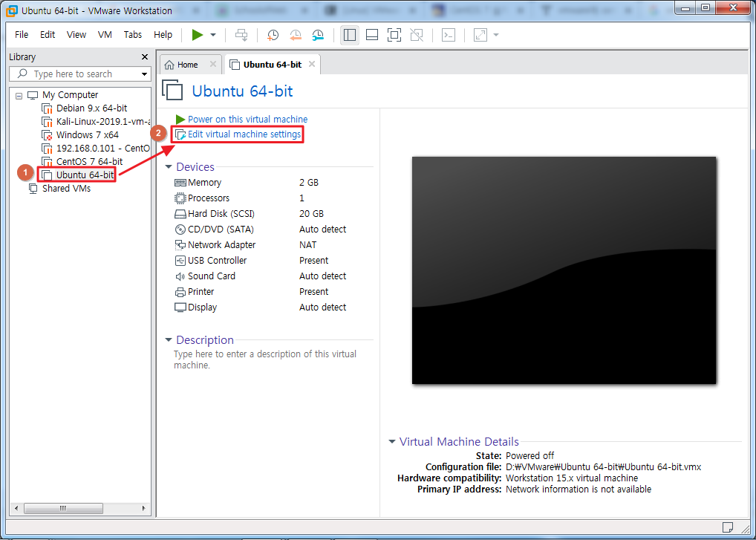This screenshot has width=756, height=540.
Task: Click the Powered off state text
Action: click(x=530, y=455)
